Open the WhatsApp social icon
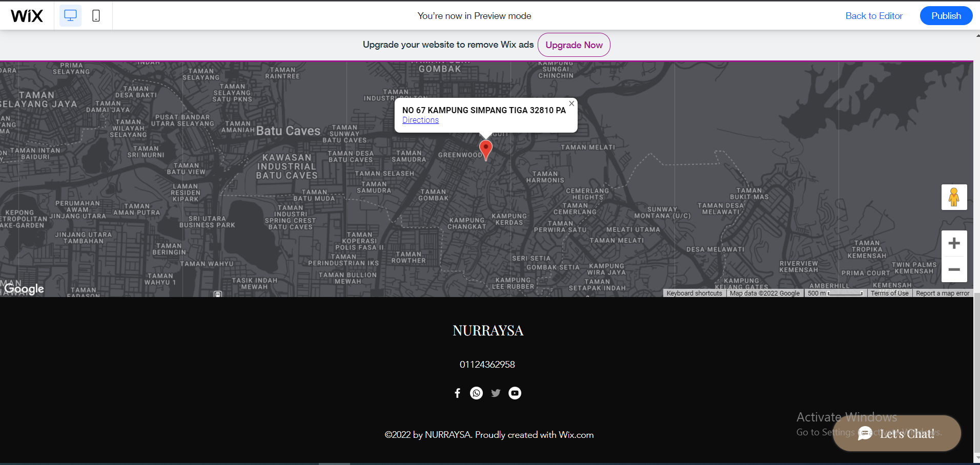This screenshot has height=465, width=980. click(x=476, y=393)
